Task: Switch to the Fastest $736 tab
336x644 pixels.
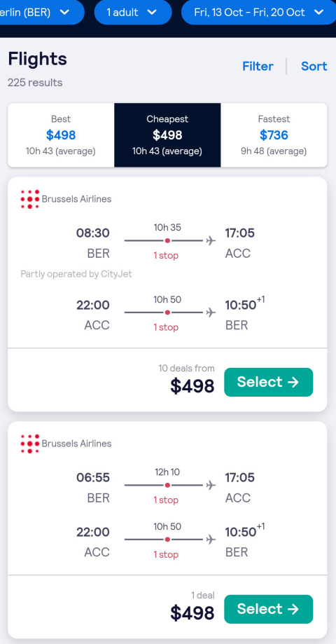Action: [x=274, y=135]
